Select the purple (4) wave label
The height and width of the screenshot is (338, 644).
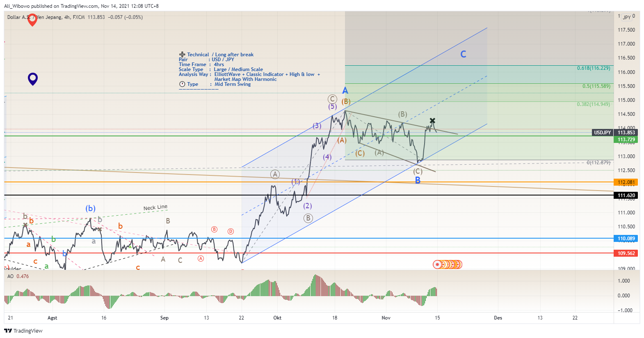tap(327, 157)
